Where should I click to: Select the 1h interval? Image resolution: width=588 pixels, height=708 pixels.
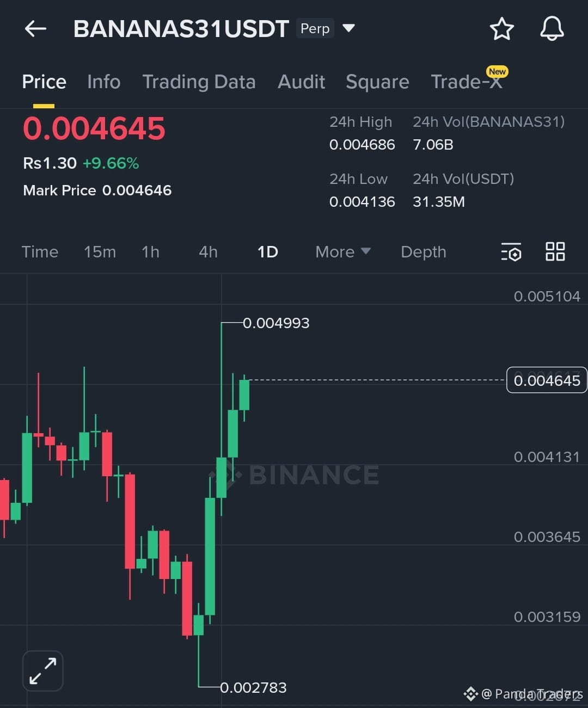pyautogui.click(x=150, y=252)
